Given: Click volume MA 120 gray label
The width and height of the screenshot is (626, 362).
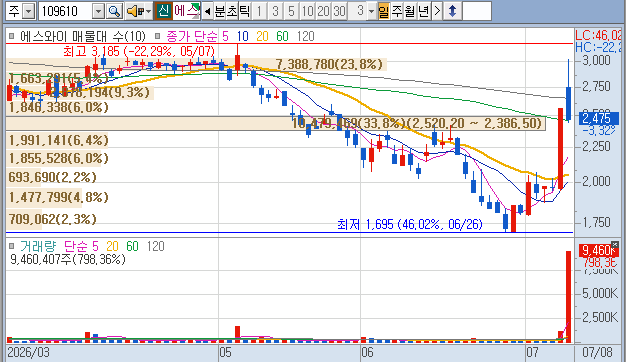Looking at the screenshot, I should tap(155, 246).
